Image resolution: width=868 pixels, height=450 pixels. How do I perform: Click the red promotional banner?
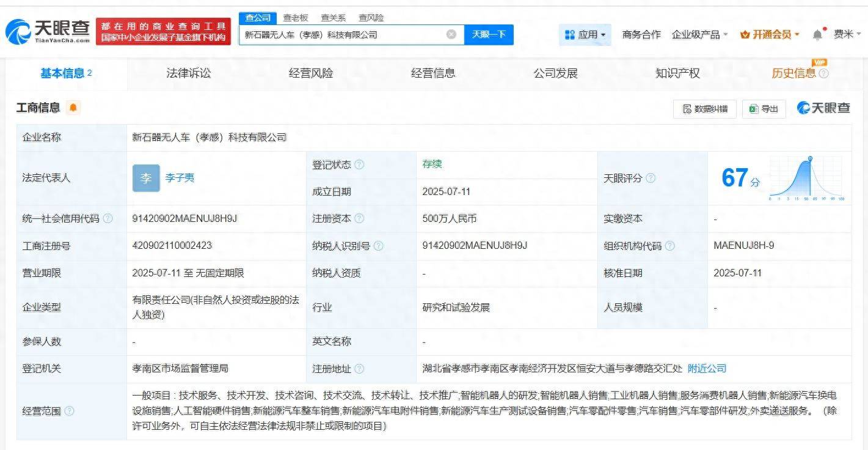pyautogui.click(x=163, y=32)
